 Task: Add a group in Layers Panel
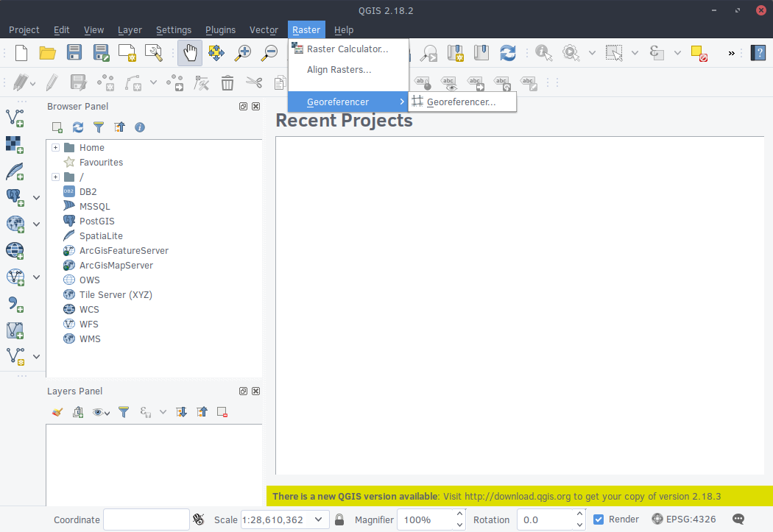78,412
